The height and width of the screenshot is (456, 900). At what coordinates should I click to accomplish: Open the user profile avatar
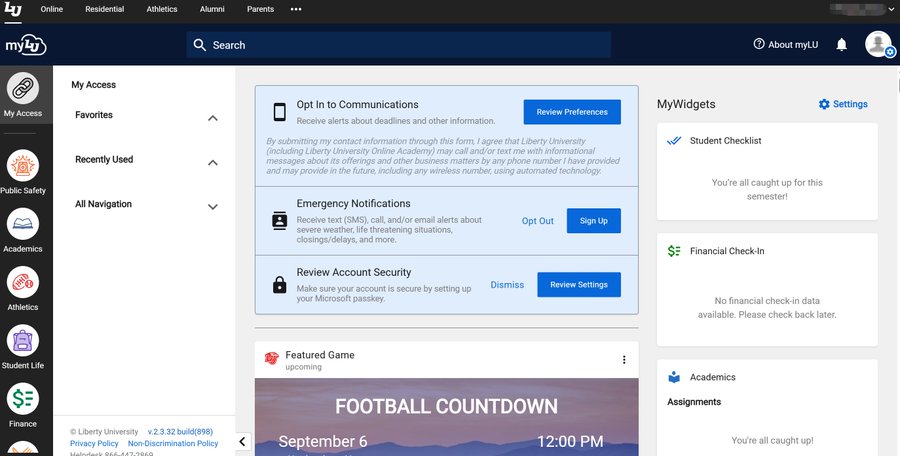[878, 44]
